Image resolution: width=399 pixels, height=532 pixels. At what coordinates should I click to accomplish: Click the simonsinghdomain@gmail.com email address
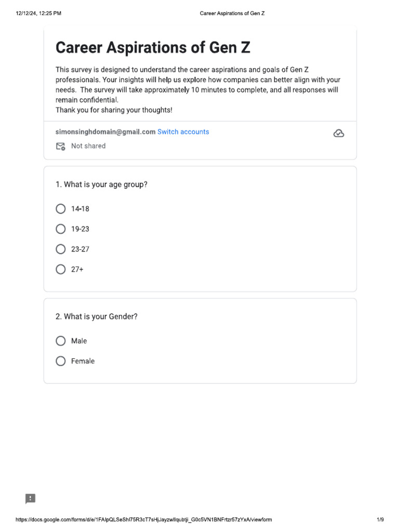[x=105, y=132]
